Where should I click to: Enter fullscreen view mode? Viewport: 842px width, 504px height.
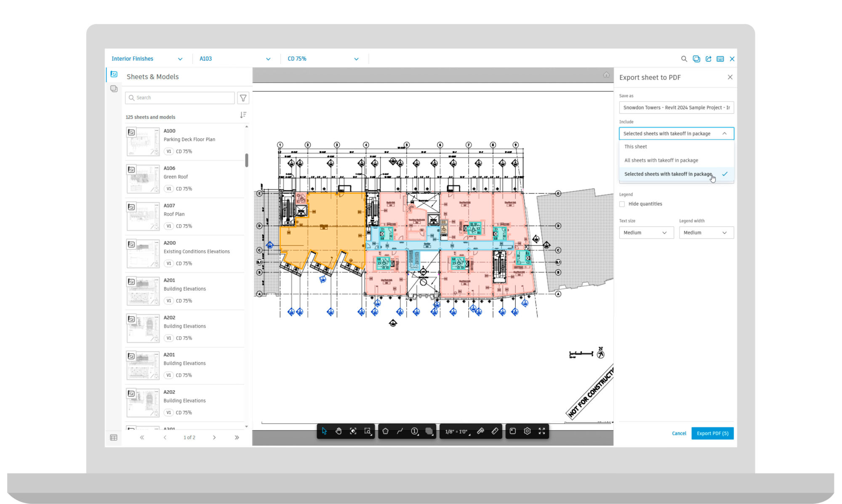(x=542, y=431)
